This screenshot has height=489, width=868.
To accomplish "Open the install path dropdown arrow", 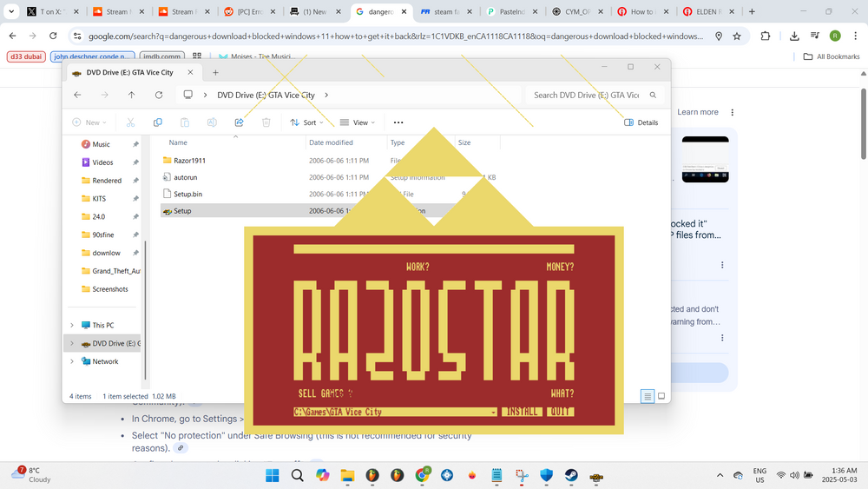I will (493, 412).
